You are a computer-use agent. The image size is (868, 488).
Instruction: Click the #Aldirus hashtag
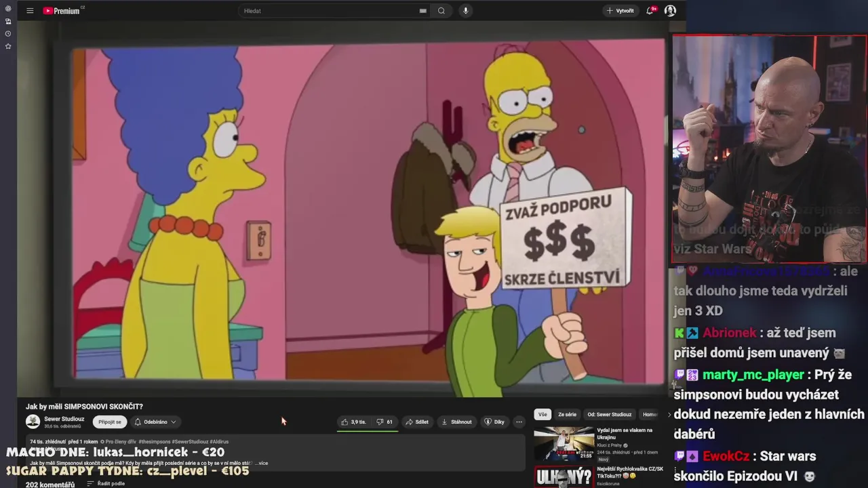click(219, 441)
